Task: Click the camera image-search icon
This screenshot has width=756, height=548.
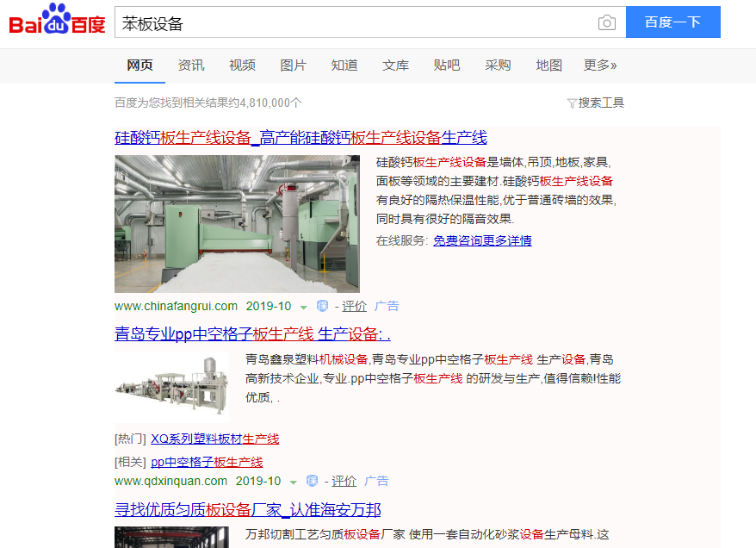Action: click(607, 23)
